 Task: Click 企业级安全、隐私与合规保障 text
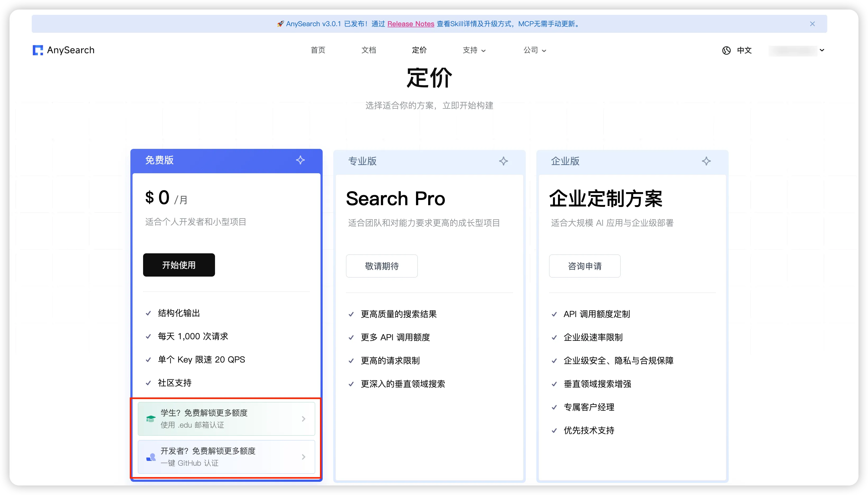coord(618,360)
